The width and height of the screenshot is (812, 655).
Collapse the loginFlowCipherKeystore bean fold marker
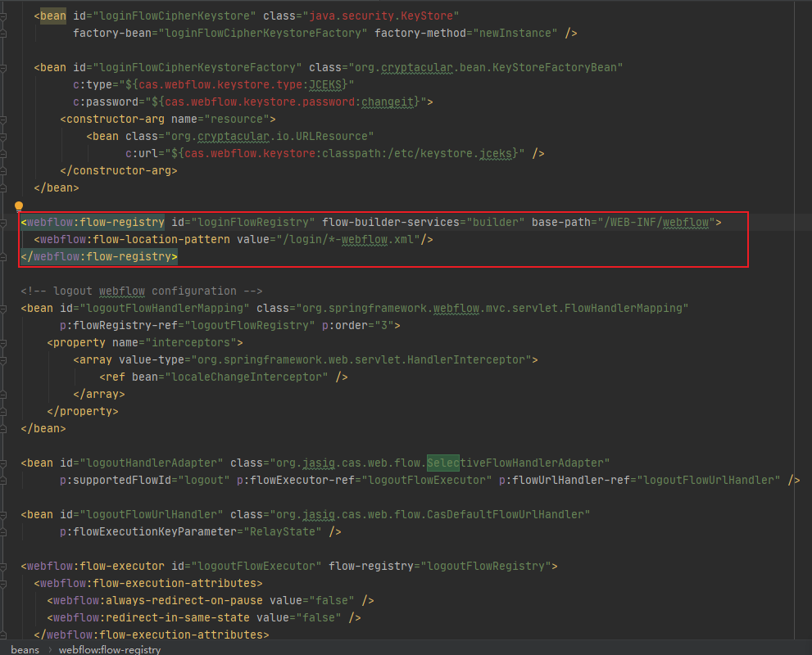[x=3, y=16]
